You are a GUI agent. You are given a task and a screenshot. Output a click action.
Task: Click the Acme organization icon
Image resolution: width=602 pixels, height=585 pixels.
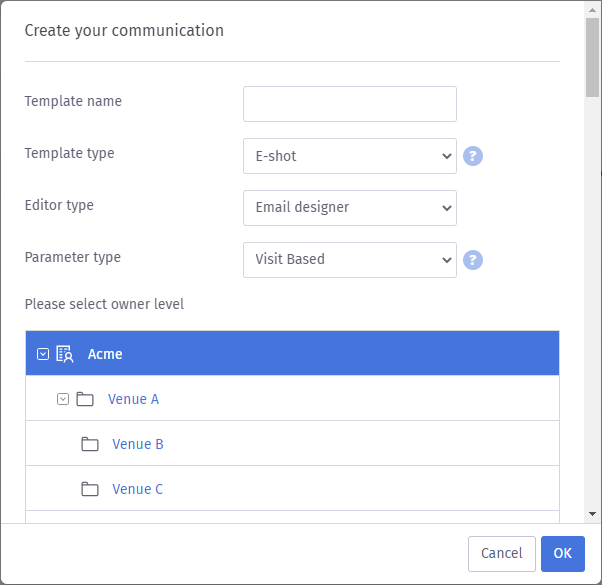point(65,354)
